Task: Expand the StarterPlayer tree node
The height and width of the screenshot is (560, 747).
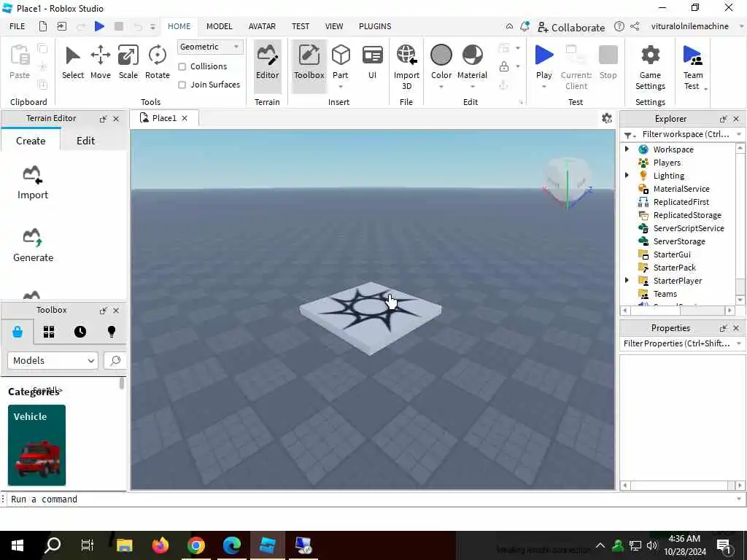Action: click(x=627, y=280)
